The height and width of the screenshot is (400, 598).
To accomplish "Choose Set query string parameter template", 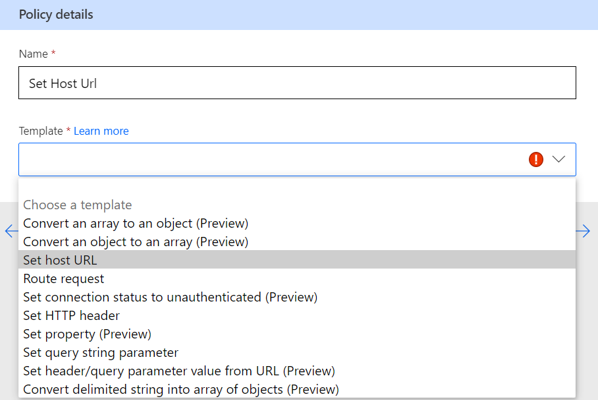I will tap(297, 352).
